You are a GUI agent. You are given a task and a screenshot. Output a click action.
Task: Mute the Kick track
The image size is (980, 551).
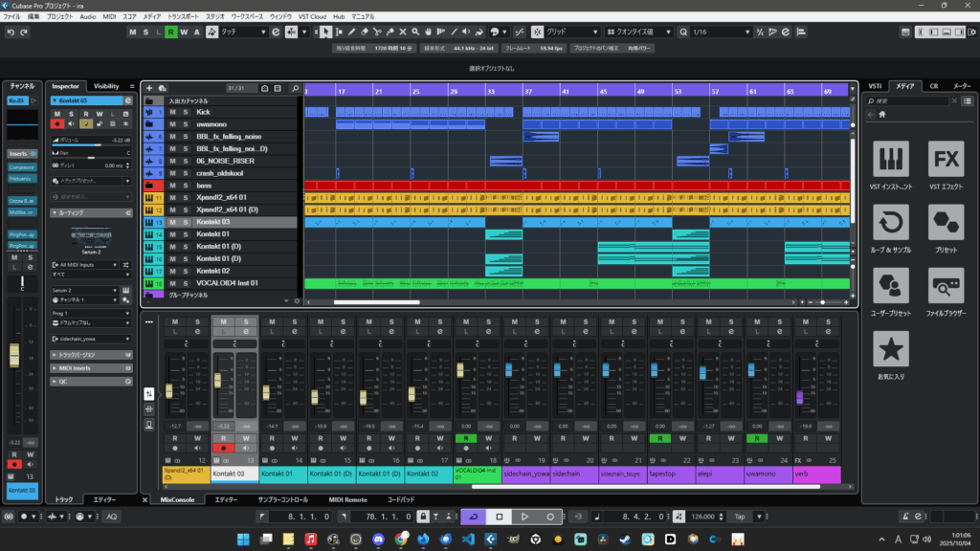tap(173, 112)
